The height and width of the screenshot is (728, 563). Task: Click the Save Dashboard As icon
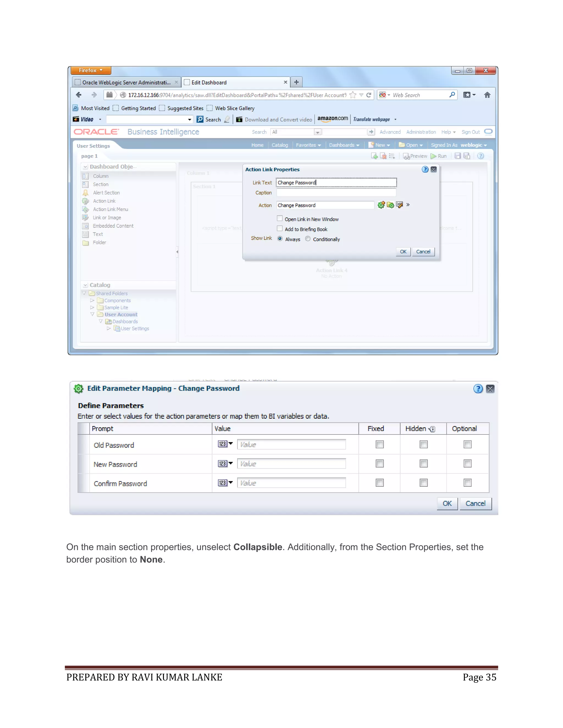coord(467,156)
